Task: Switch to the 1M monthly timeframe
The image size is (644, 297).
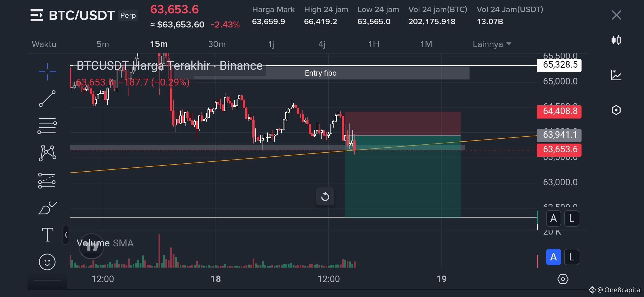Action: (x=426, y=44)
